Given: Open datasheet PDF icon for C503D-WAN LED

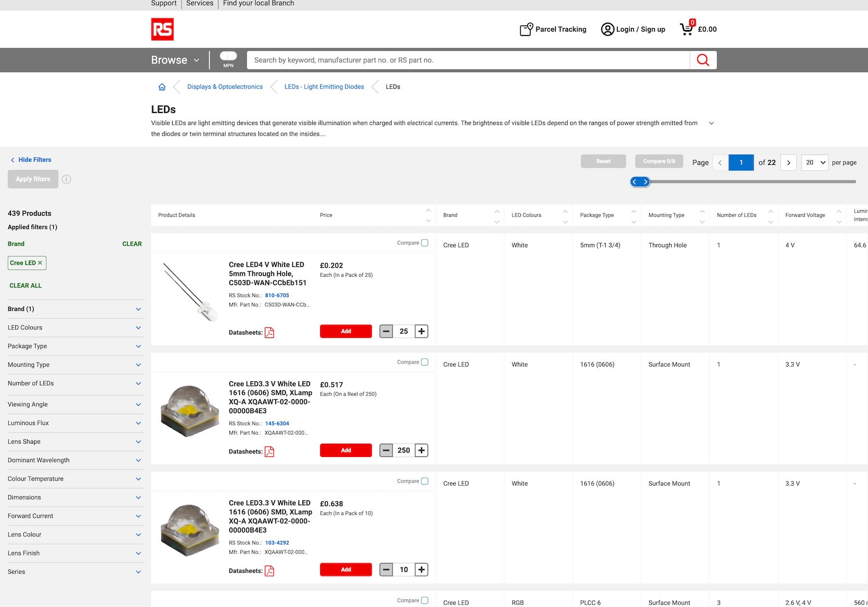Looking at the screenshot, I should (269, 333).
